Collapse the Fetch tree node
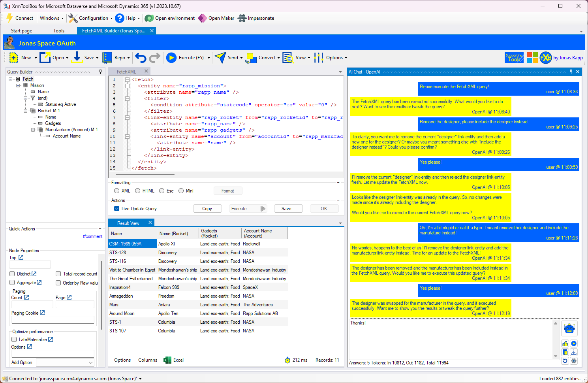 10,79
